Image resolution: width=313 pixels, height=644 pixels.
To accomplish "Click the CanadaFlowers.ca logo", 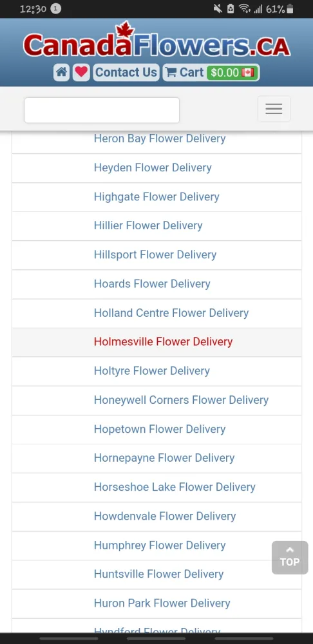I will point(156,41).
